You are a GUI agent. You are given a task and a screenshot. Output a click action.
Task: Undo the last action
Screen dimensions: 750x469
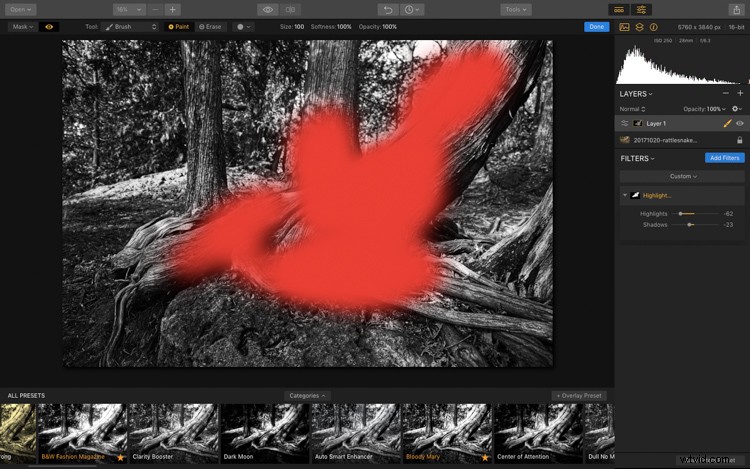pyautogui.click(x=388, y=10)
